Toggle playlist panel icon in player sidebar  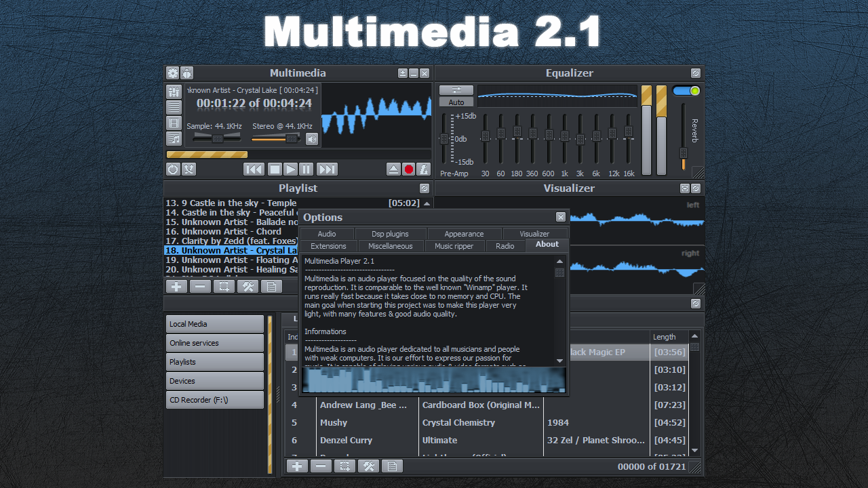tap(174, 107)
